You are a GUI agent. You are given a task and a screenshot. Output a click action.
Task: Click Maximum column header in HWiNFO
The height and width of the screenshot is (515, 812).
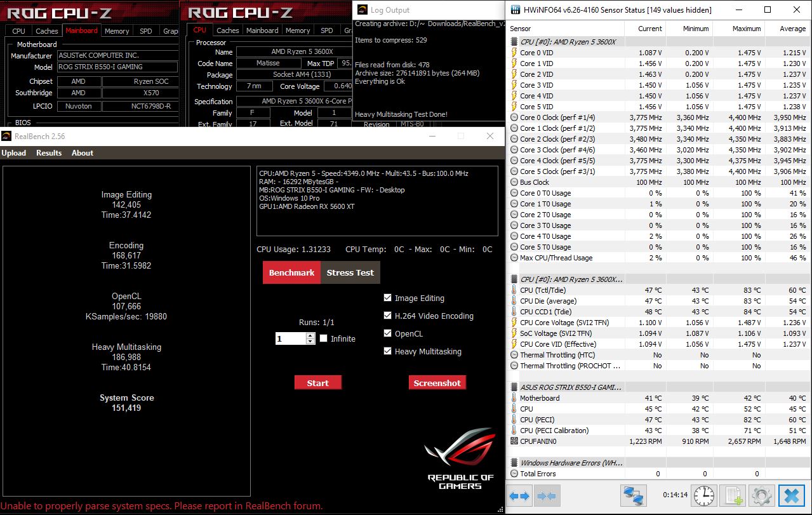point(738,29)
